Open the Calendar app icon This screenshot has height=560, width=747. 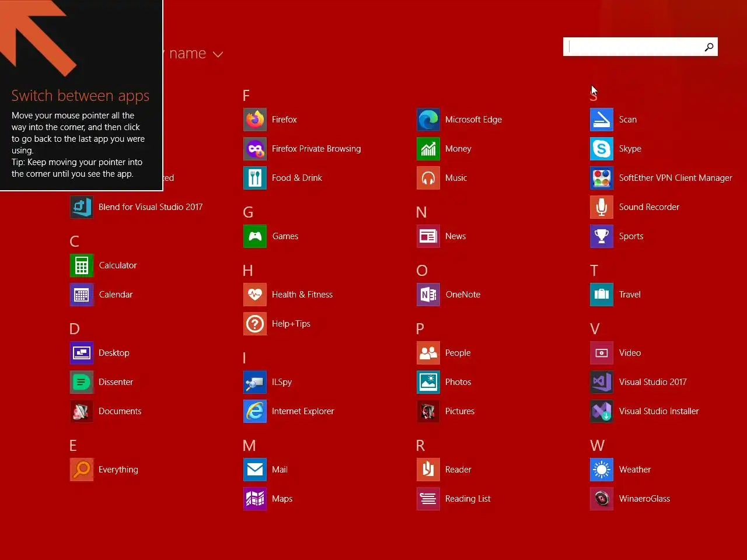click(82, 295)
